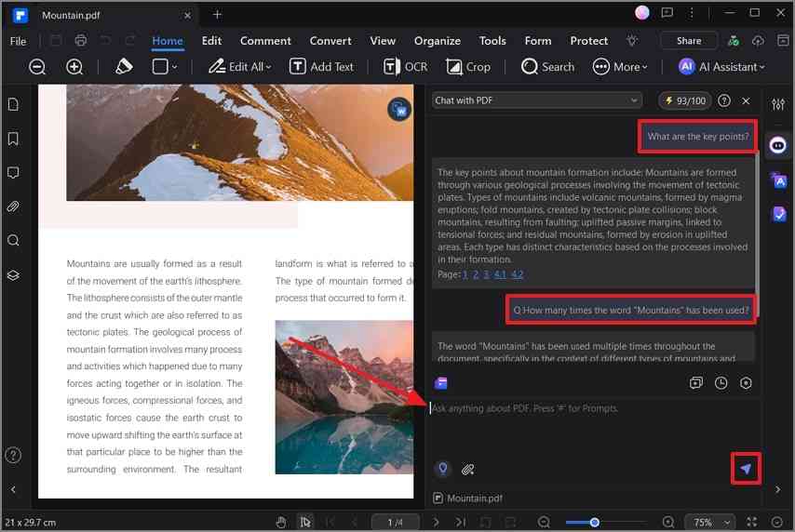This screenshot has width=795, height=532.
Task: Open the Search tool
Action: coord(547,66)
